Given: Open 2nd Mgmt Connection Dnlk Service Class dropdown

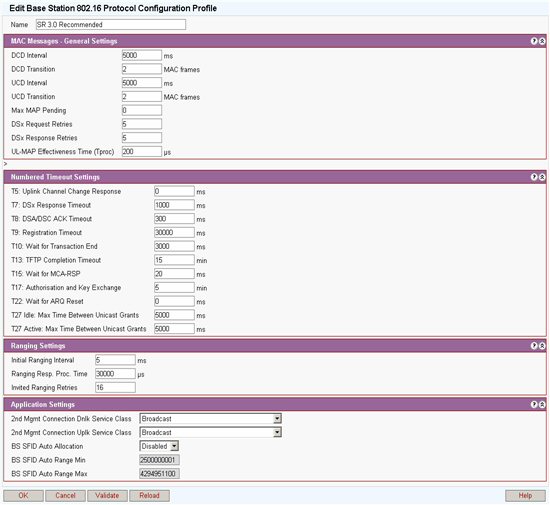Looking at the screenshot, I should click(210, 419).
